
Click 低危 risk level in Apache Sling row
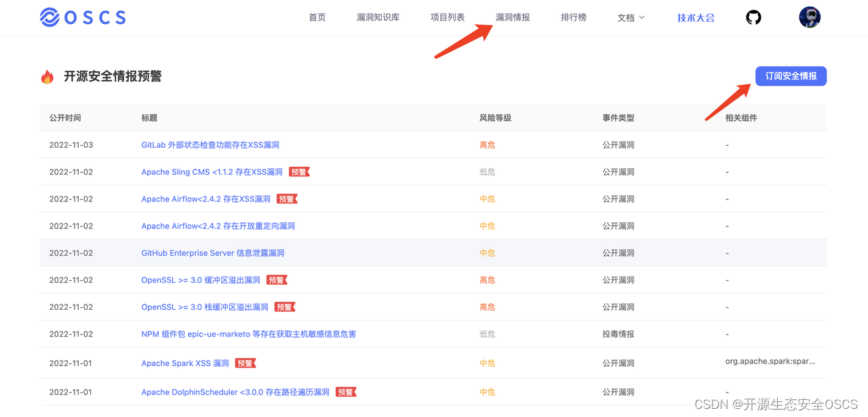click(x=487, y=172)
